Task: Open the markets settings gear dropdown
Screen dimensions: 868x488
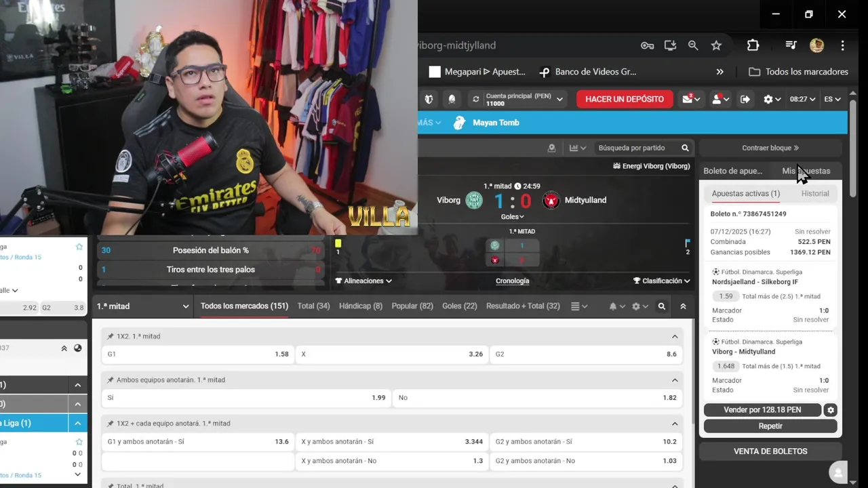Action: [x=639, y=306]
